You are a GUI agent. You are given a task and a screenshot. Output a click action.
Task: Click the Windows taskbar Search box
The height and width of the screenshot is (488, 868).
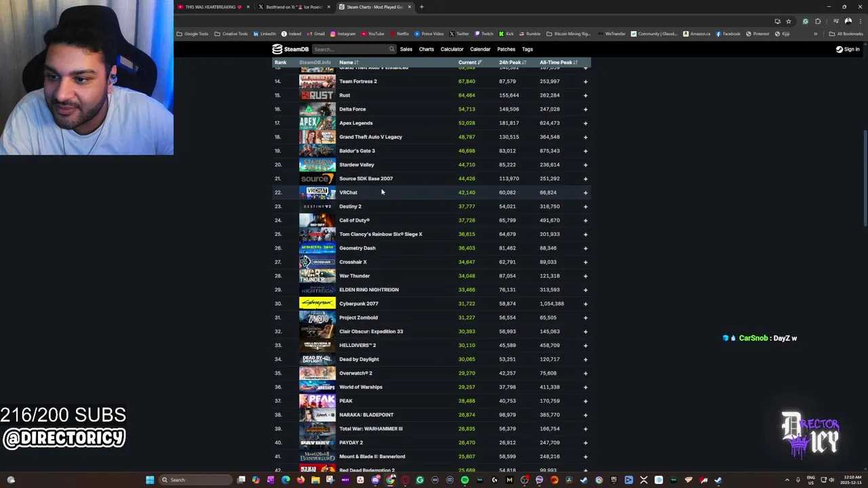point(195,480)
